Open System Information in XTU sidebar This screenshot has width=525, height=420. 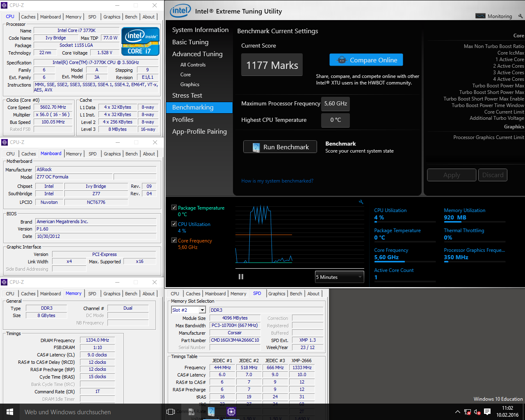[200, 30]
